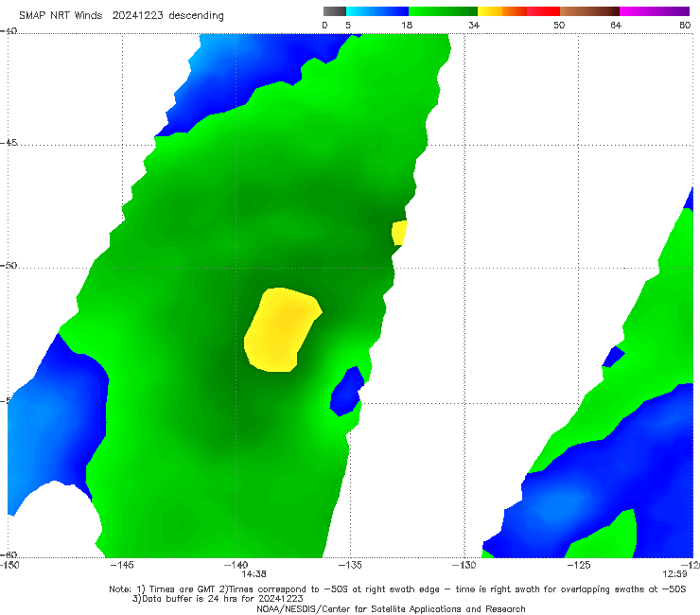Click the color bar label '5'
Viewport: 700px width, 615px height.
[348, 26]
